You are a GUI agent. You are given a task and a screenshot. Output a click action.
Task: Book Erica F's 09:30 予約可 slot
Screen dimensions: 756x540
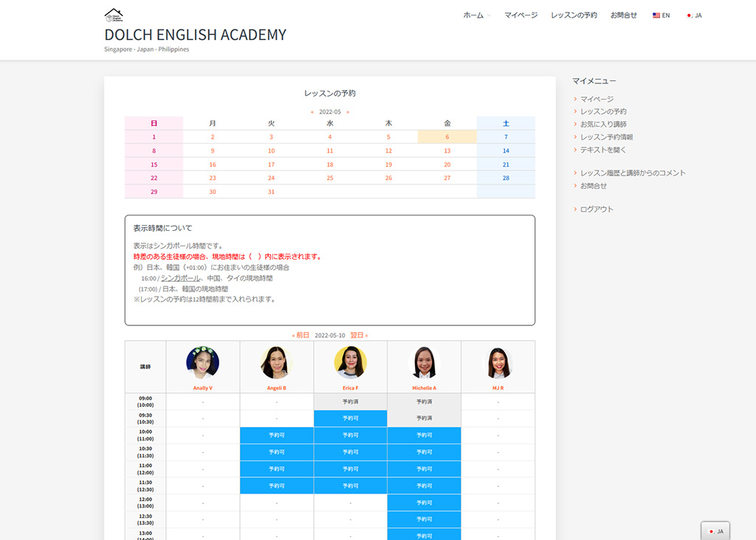(351, 418)
